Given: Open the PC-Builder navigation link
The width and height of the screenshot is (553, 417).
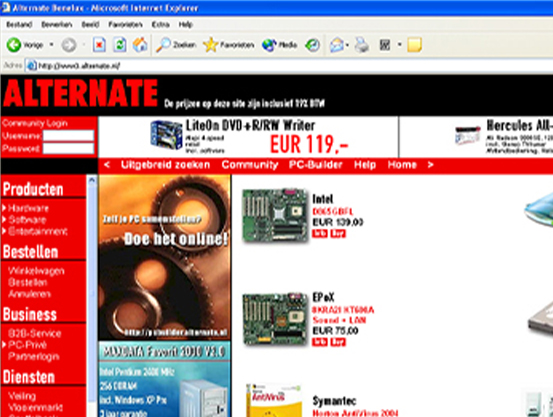Looking at the screenshot, I should pos(316,165).
